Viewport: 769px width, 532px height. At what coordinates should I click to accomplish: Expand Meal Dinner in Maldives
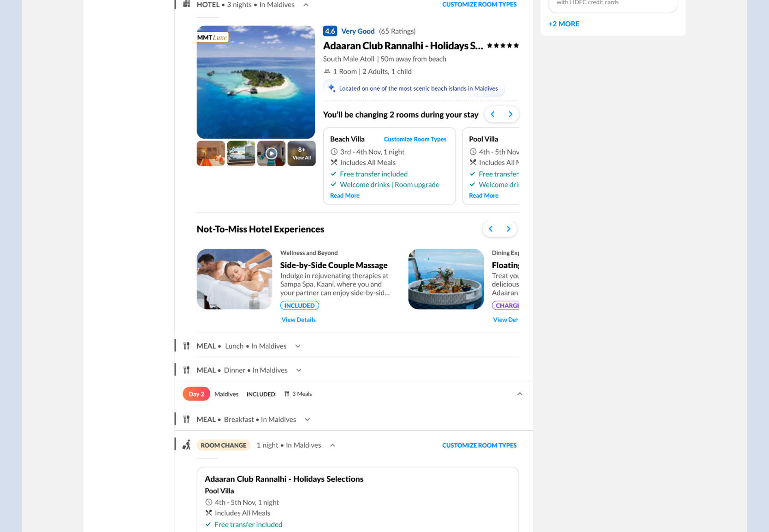tap(299, 370)
